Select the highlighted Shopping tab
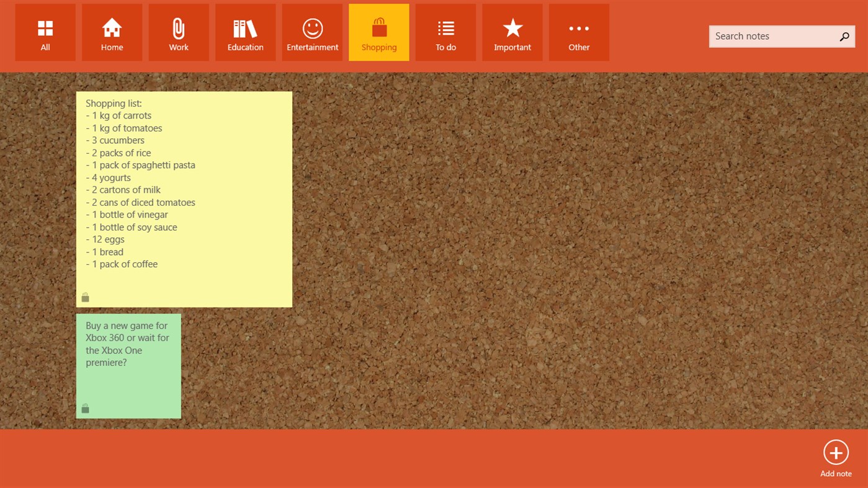Image resolution: width=868 pixels, height=488 pixels. [x=378, y=32]
